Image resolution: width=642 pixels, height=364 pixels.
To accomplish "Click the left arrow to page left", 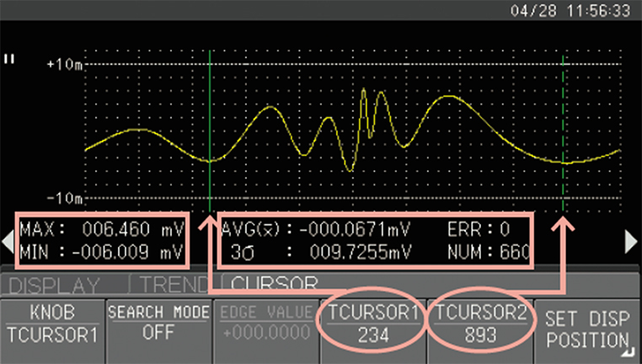I will coord(8,241).
